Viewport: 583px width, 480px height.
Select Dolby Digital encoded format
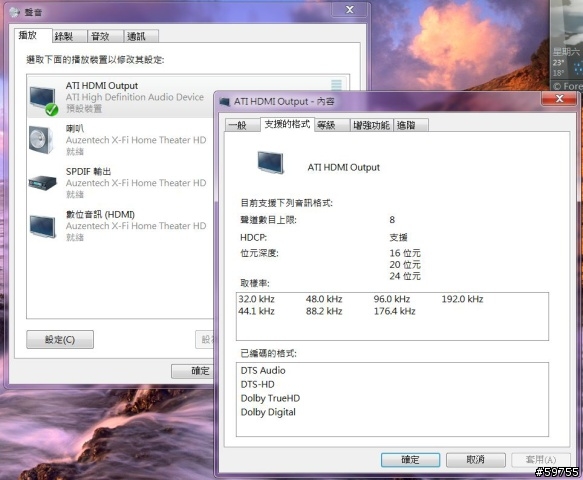point(268,412)
